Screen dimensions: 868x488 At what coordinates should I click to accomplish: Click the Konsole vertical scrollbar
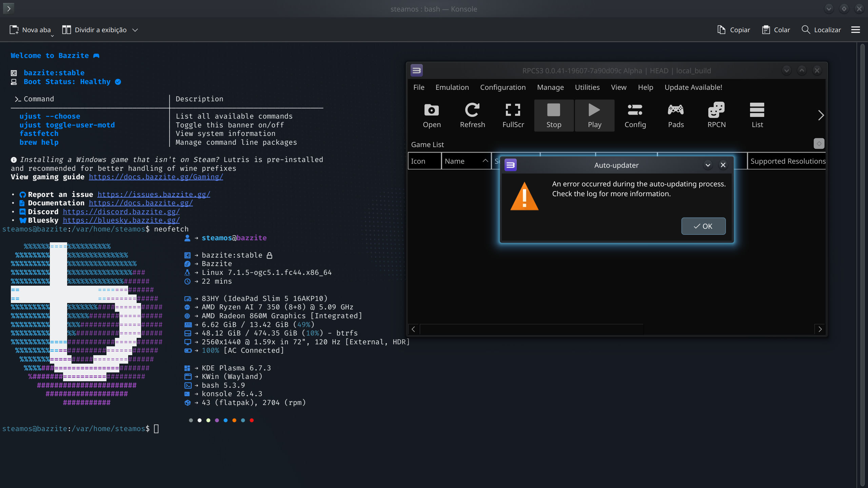863,264
